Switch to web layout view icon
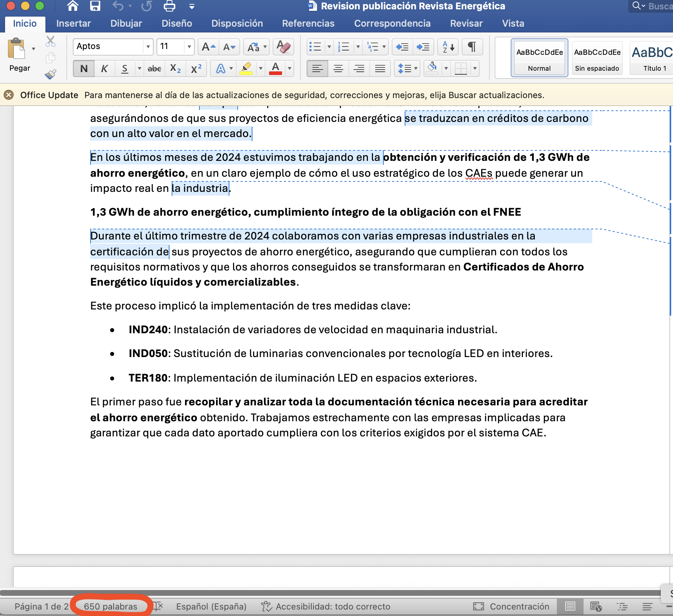This screenshot has height=616, width=673. [596, 607]
